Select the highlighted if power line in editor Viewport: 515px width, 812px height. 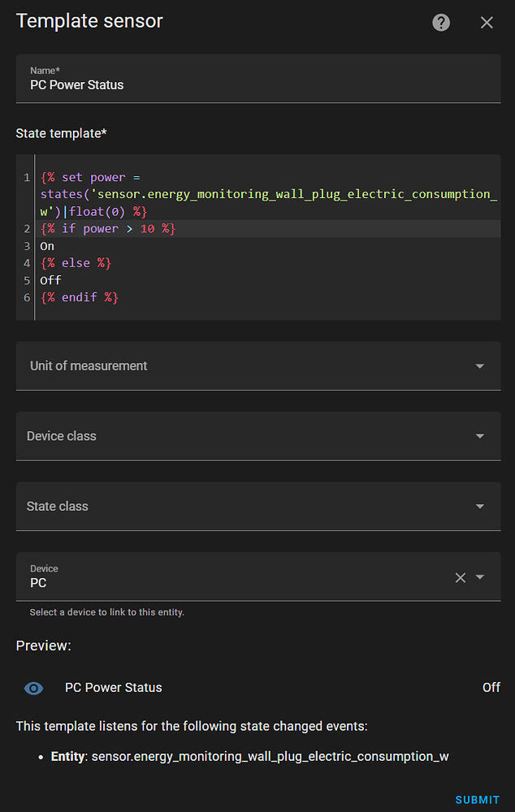106,228
